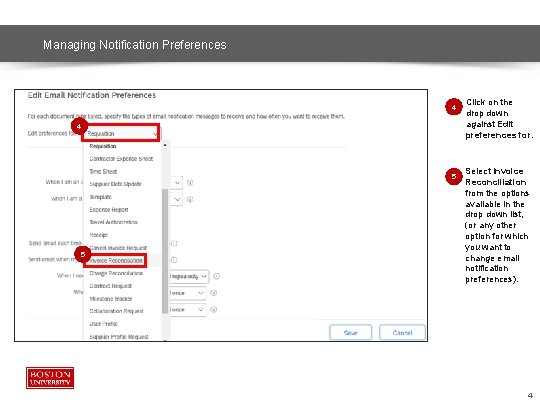This screenshot has height=405, width=540.
Task: Click the Cancel button
Action: tap(402, 333)
